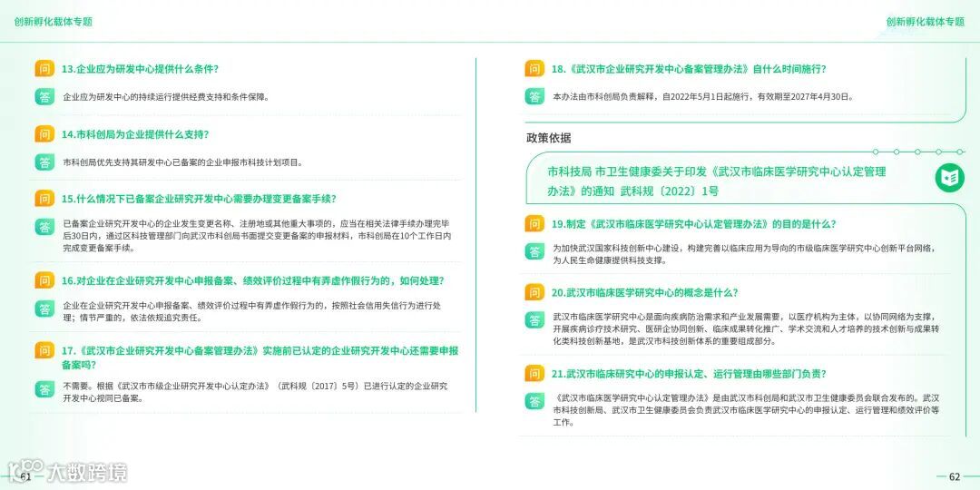Click the 答 icon under question 14
The width and height of the screenshot is (980, 490).
[x=44, y=162]
